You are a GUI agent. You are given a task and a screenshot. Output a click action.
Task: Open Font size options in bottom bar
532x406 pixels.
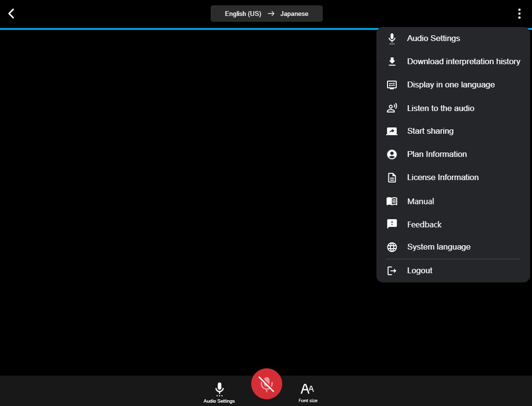pyautogui.click(x=308, y=392)
